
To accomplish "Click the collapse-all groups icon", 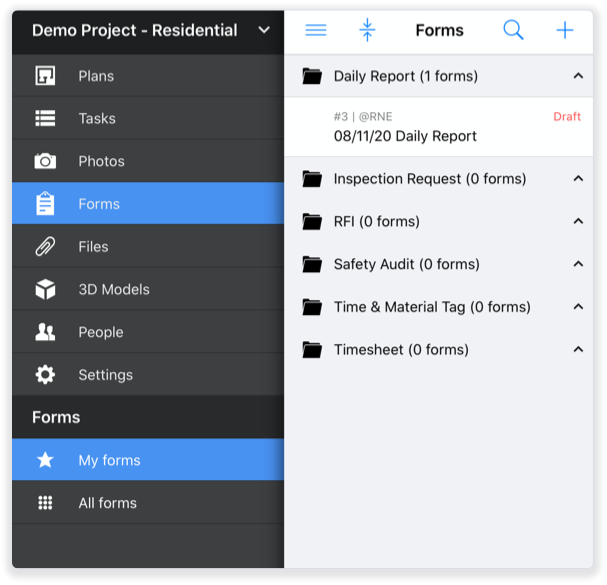I will pos(367,30).
